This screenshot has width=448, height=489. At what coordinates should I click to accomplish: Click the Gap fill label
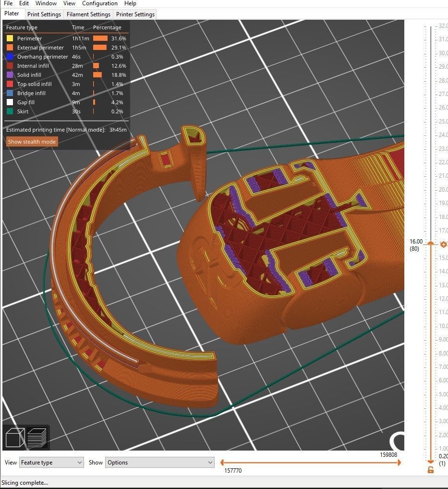(x=26, y=102)
